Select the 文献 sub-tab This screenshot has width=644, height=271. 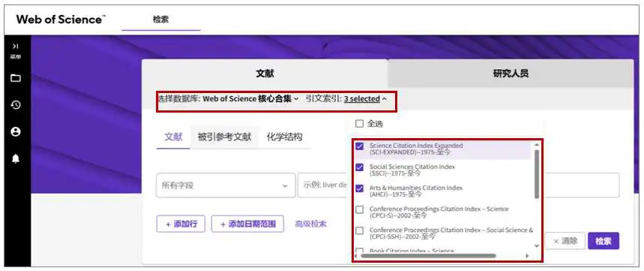point(173,137)
